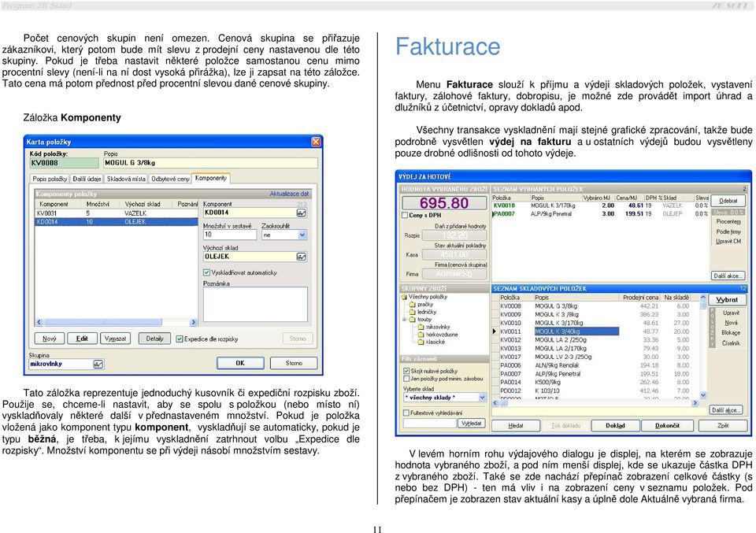Click the Vymazat button
Screen dimensions: 756x533
click(x=115, y=339)
